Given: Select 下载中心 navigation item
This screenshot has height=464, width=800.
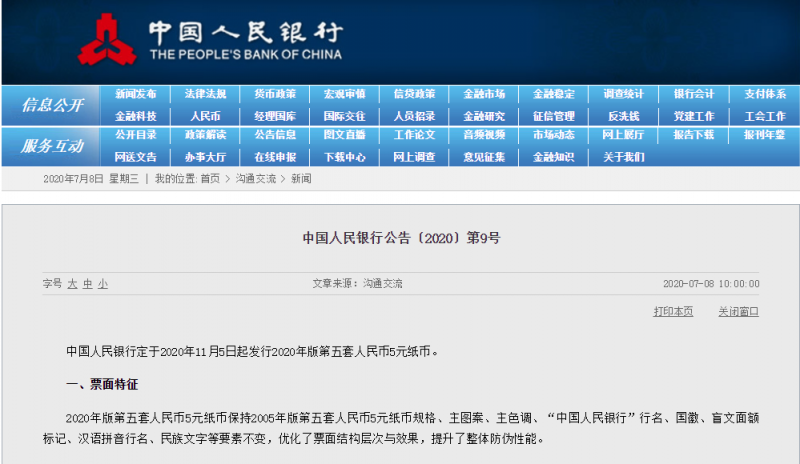Looking at the screenshot, I should pyautogui.click(x=344, y=157).
